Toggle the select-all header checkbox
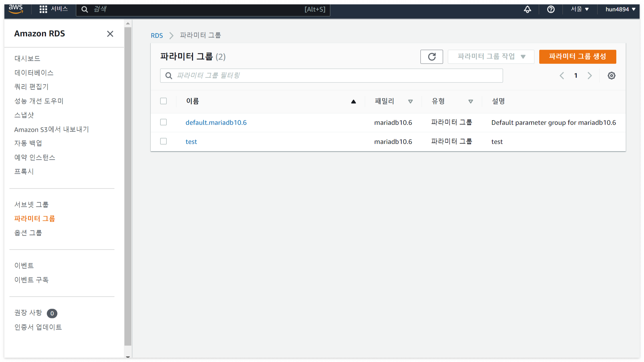 coord(163,101)
